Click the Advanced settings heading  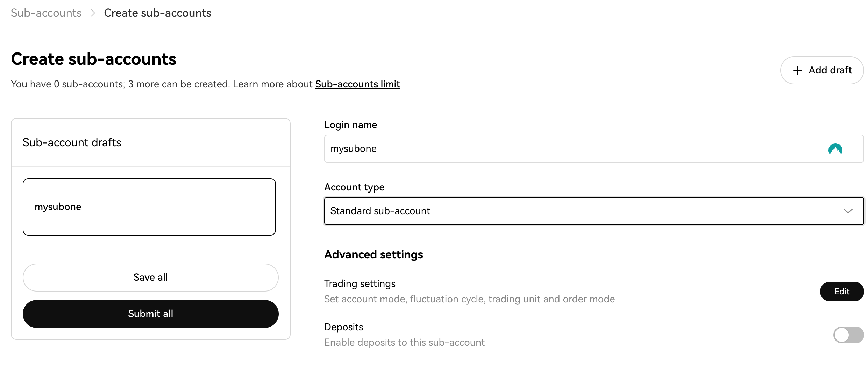(x=373, y=254)
